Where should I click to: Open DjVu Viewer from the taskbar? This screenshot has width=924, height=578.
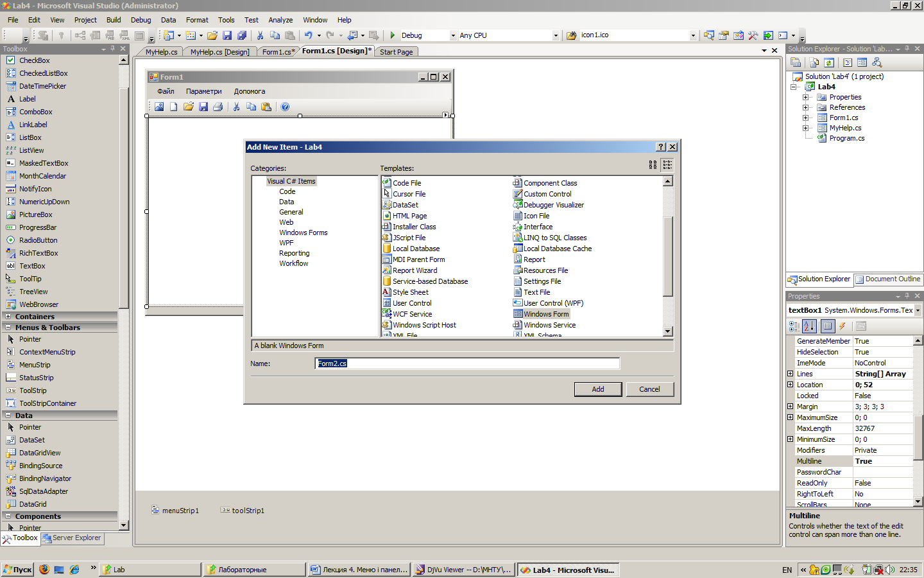coord(463,570)
